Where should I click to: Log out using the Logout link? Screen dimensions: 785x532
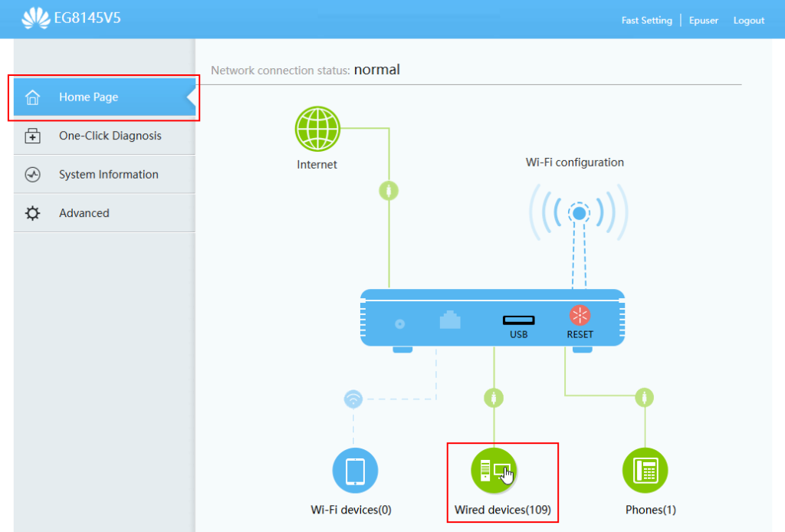748,21
